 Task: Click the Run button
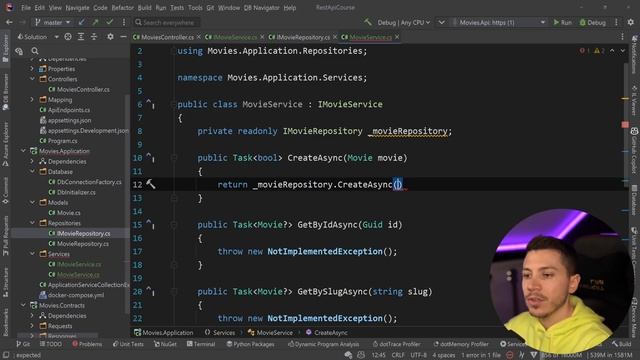pos(562,22)
